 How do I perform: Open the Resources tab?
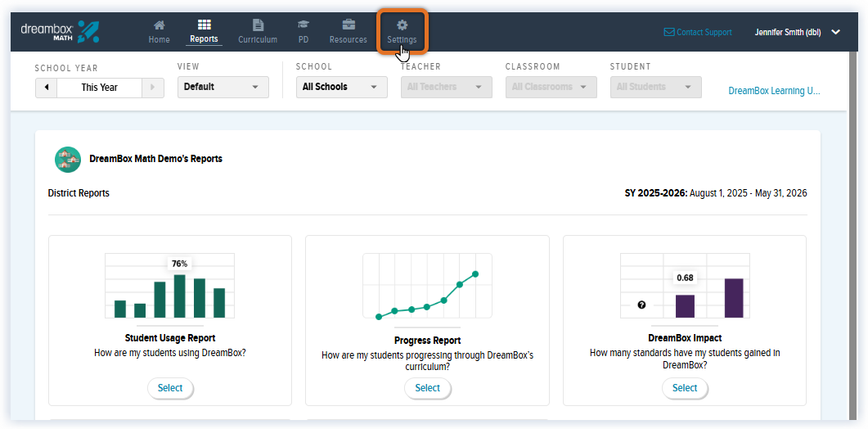click(349, 32)
